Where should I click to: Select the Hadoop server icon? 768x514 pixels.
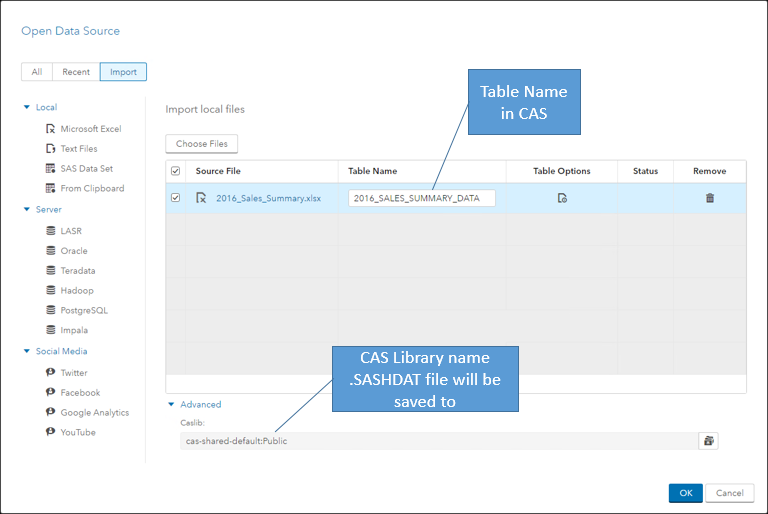[x=51, y=291]
